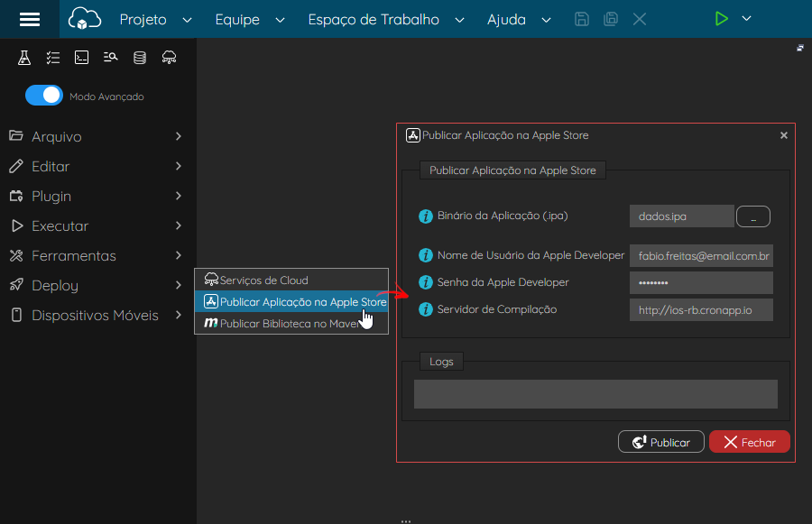Expand the Dispositivos Móveis submenu arrow
Viewport: 812px width, 524px height.
(179, 315)
